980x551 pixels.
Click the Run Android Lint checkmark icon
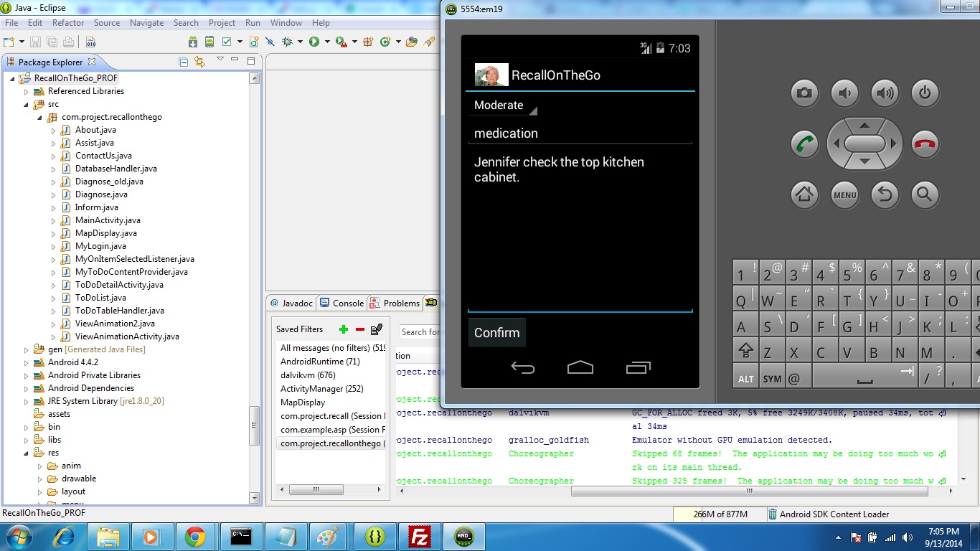(227, 42)
